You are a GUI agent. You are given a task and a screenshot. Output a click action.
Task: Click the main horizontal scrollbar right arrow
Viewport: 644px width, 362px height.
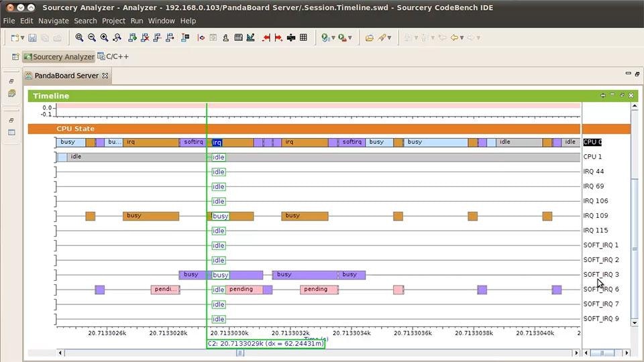[576, 353]
